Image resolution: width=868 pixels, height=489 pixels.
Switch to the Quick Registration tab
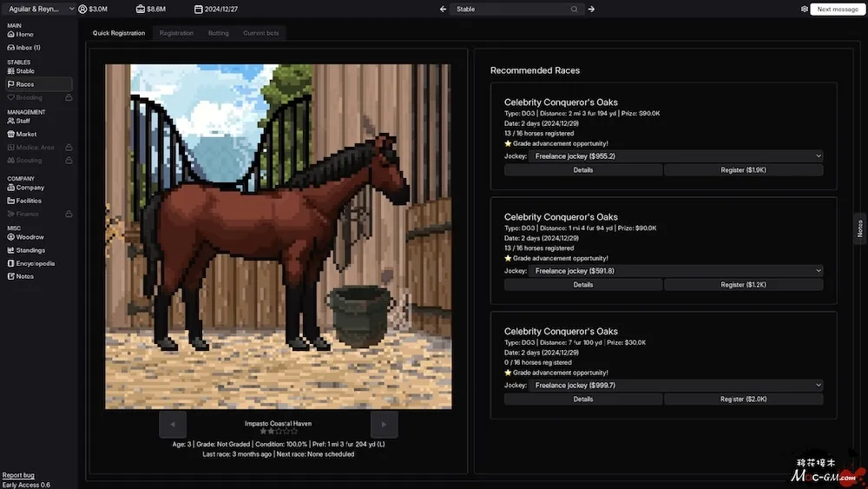click(x=119, y=33)
